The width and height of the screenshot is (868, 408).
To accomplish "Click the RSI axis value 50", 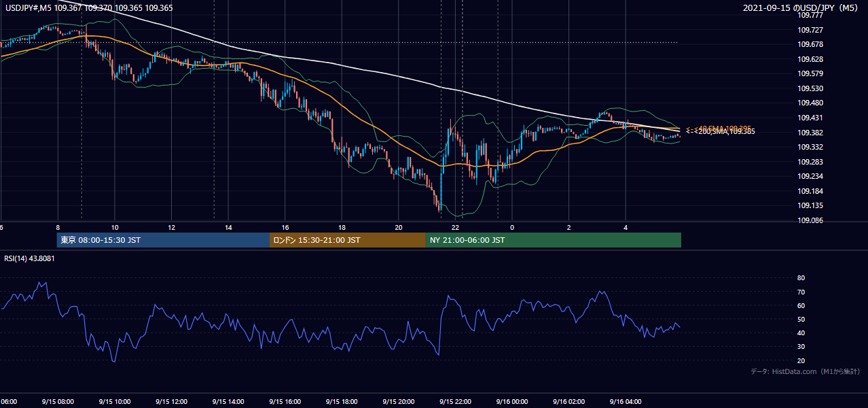I will pos(801,319).
